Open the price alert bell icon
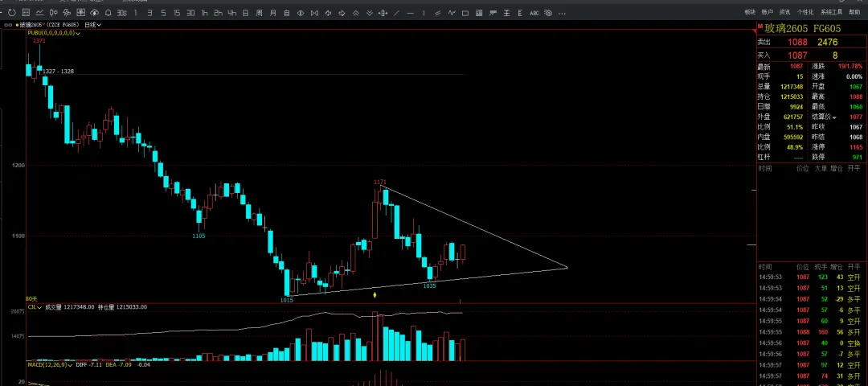The width and height of the screenshot is (868, 386). [x=108, y=12]
